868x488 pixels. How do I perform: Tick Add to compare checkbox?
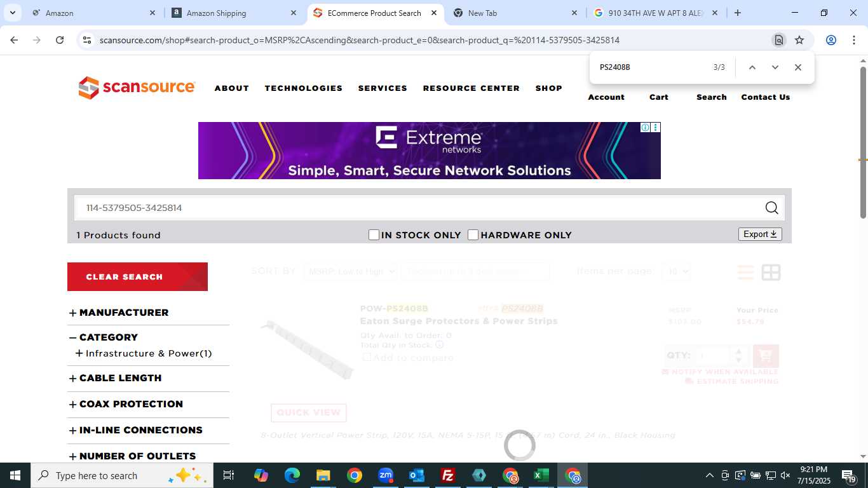[x=367, y=357]
